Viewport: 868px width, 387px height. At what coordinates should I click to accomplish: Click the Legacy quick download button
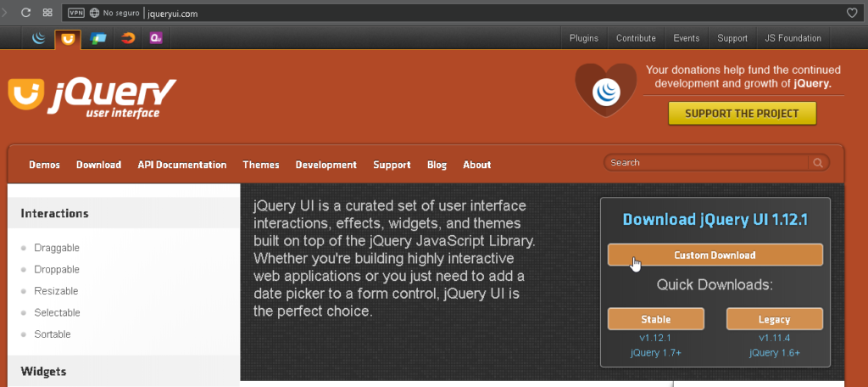(x=775, y=319)
